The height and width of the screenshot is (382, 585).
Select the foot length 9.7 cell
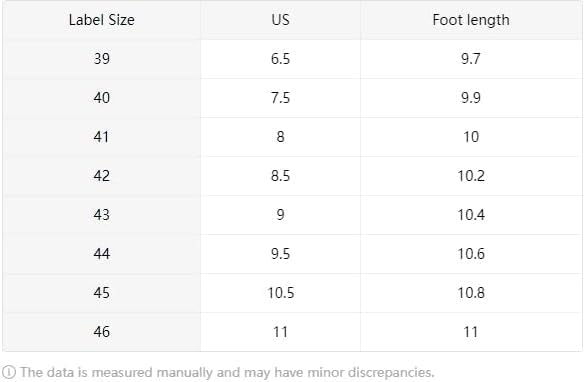coord(471,59)
